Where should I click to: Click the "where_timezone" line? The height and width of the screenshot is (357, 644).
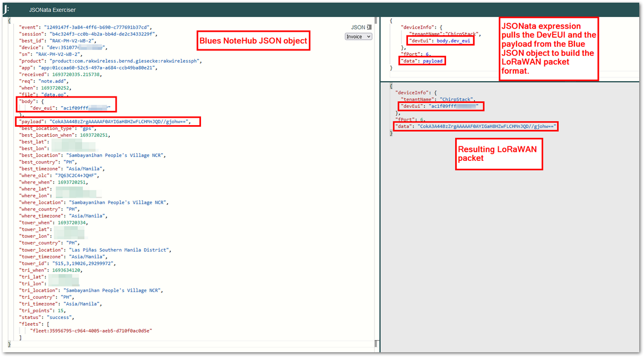coord(64,216)
